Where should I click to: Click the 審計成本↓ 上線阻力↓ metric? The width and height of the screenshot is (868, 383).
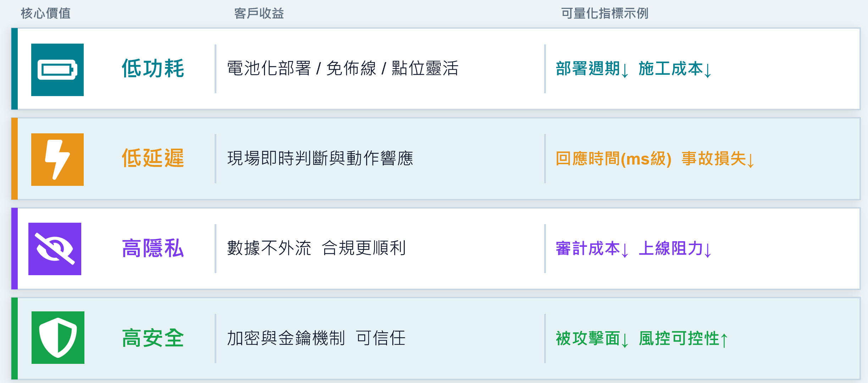coord(634,249)
